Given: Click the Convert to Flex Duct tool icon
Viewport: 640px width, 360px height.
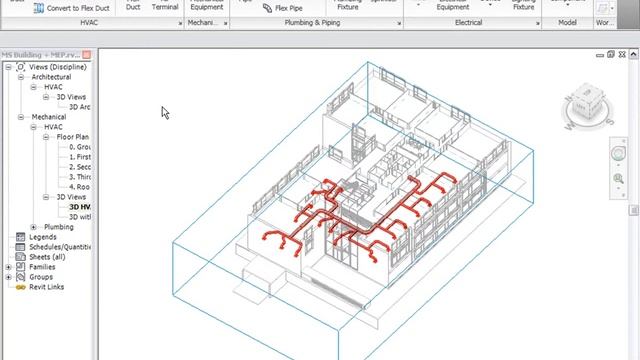Looking at the screenshot, I should [x=38, y=8].
